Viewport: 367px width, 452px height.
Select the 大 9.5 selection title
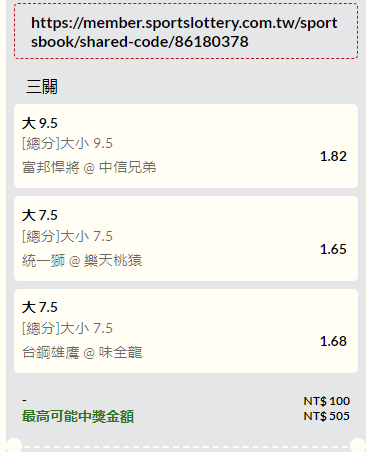coord(40,123)
